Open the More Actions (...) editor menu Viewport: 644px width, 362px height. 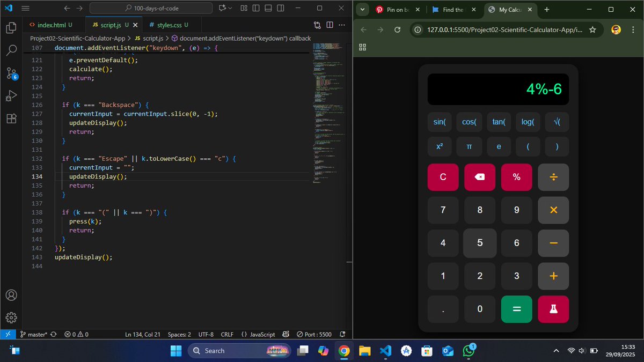coord(342,25)
